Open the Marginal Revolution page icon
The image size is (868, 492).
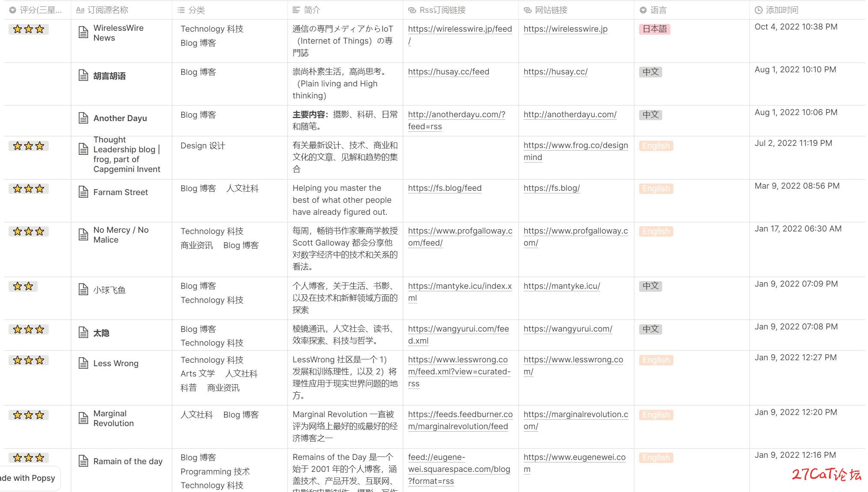pos(83,418)
